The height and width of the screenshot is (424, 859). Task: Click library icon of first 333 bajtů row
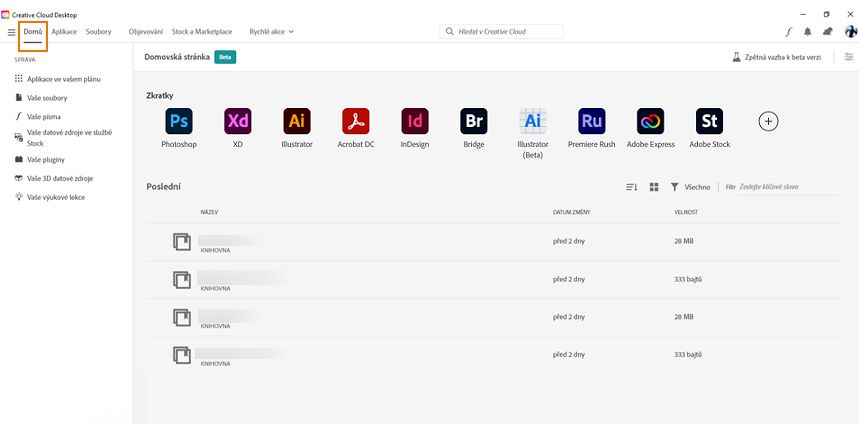[x=182, y=279]
